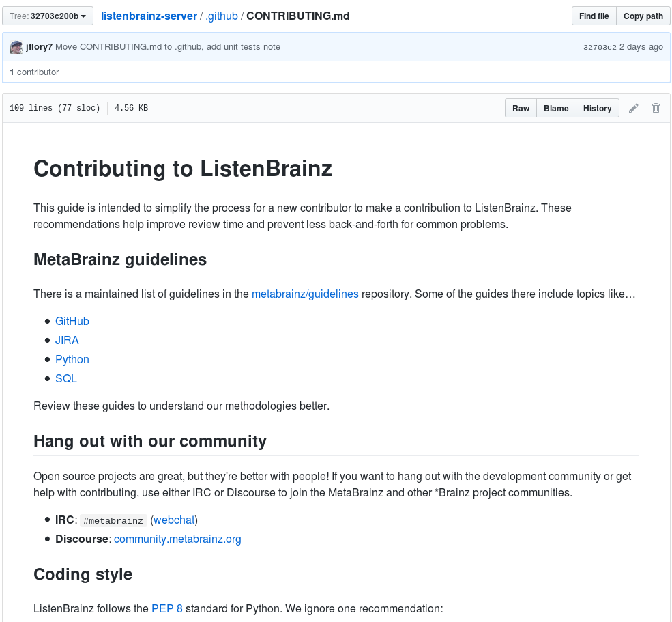Open the IRC webchat link
Screen dimensions: 672x622
click(x=174, y=520)
